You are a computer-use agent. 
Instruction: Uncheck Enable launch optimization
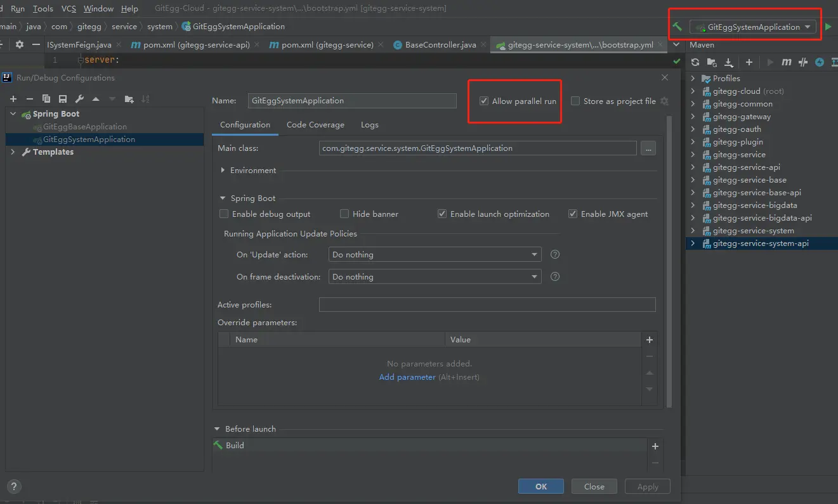442,214
